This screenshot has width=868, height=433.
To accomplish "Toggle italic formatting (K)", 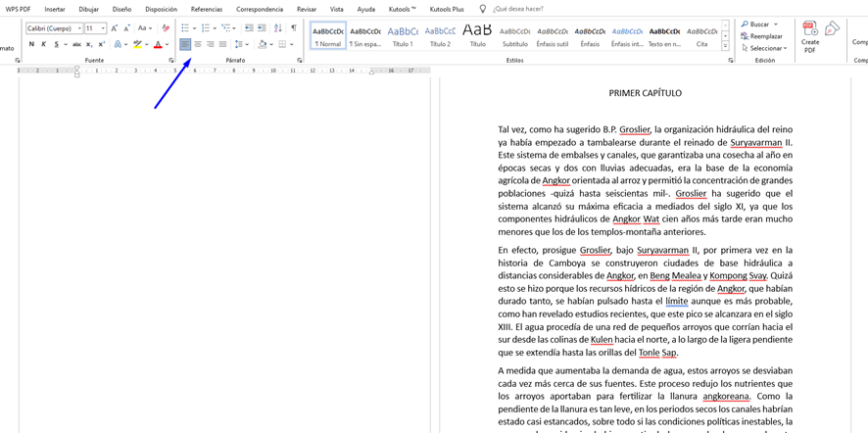I will tap(43, 44).
